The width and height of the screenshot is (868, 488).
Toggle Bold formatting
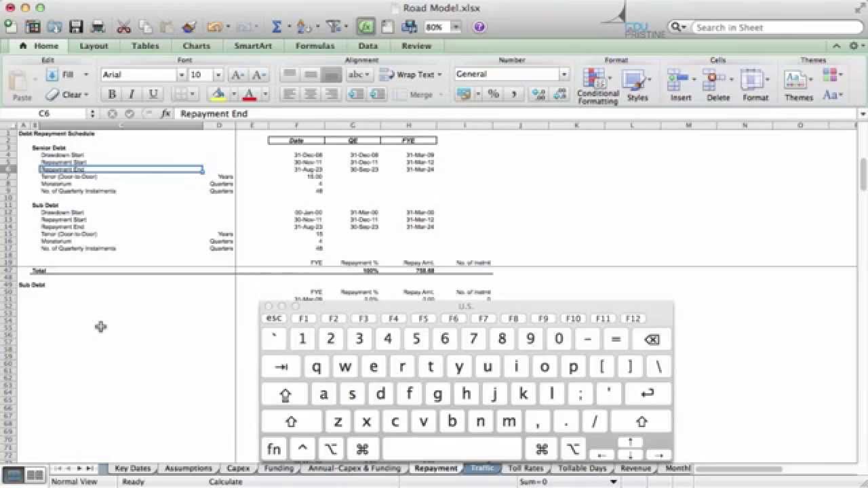(112, 94)
